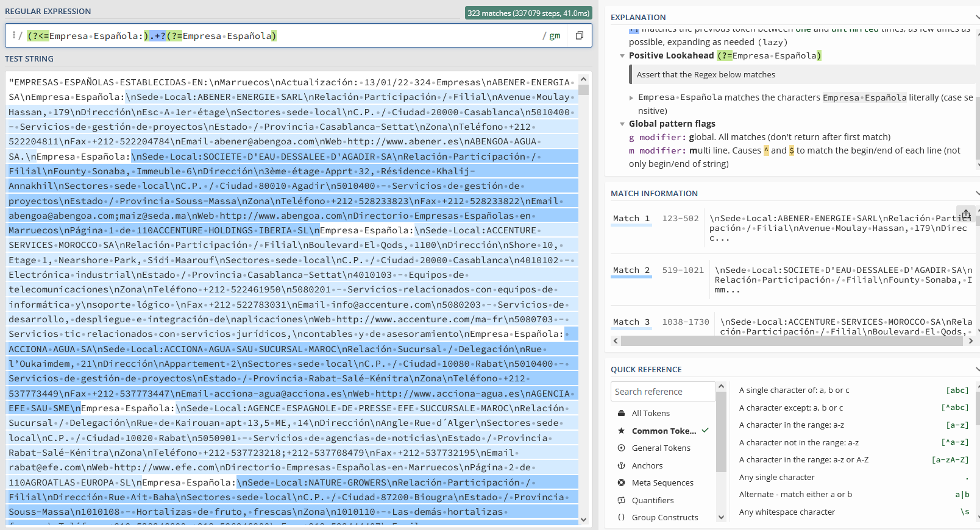Copy the regular expression to clipboard
Image resolution: width=980 pixels, height=530 pixels.
[579, 36]
